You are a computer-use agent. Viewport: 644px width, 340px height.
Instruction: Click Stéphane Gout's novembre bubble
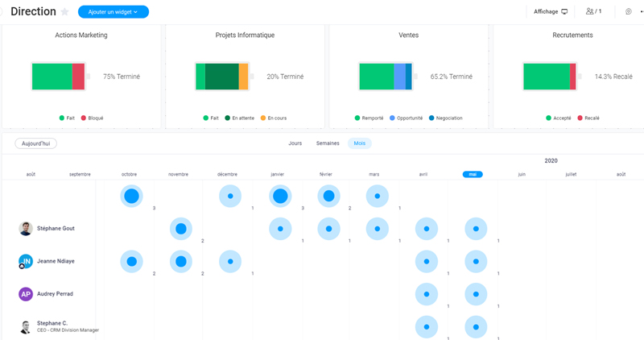click(x=180, y=229)
